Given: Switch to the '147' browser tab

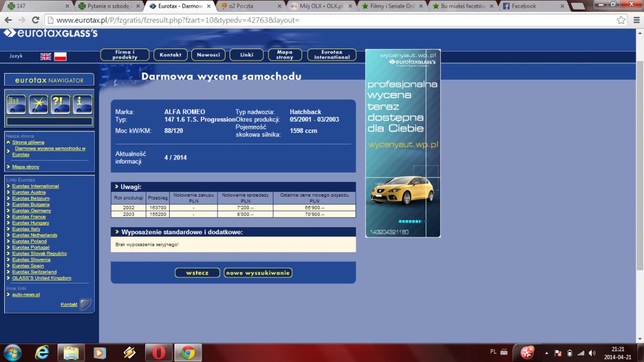Looking at the screenshot, I should click(x=37, y=6).
